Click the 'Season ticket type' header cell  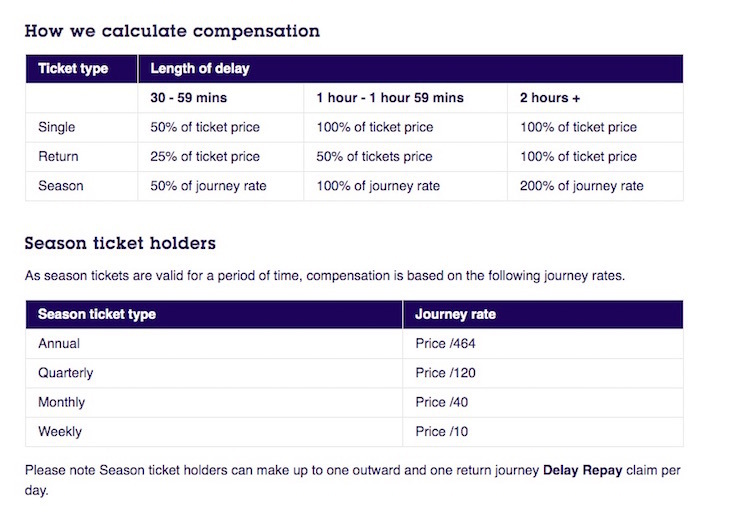coord(97,314)
